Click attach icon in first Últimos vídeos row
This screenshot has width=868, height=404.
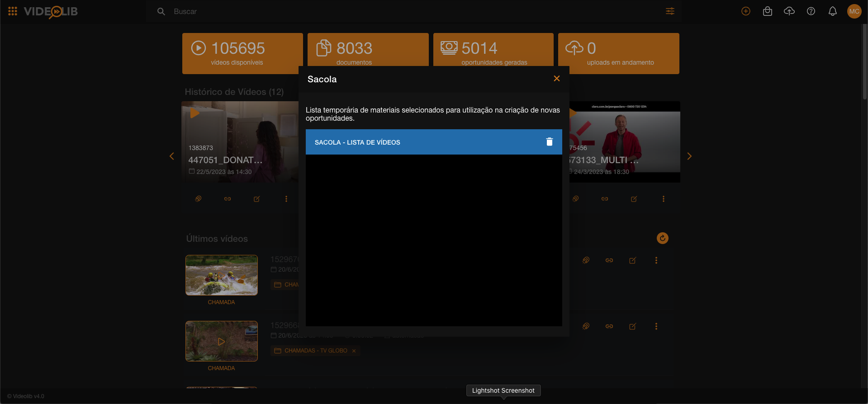586,260
